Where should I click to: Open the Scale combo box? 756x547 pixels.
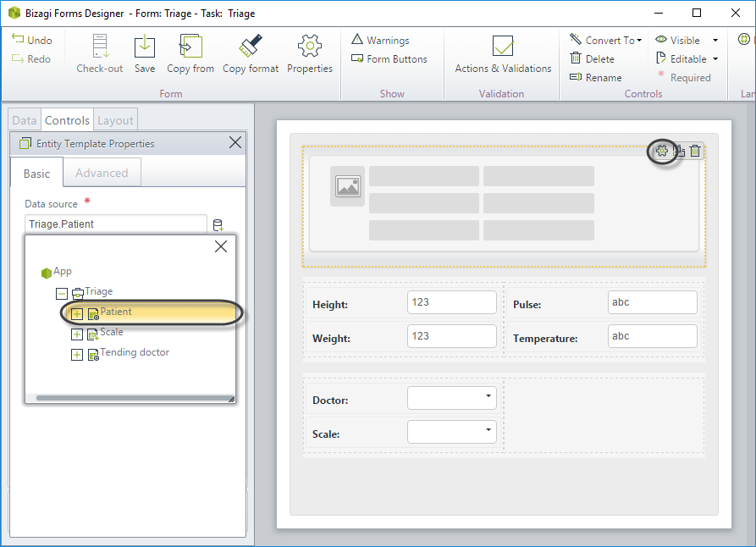coord(452,432)
